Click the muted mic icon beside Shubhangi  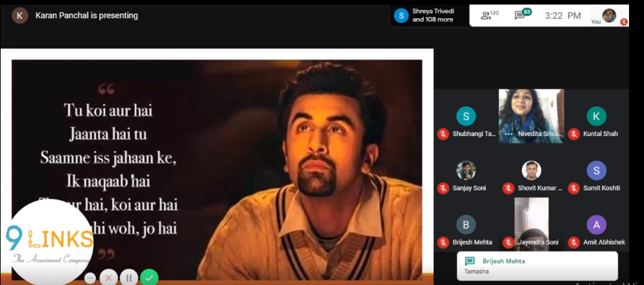click(443, 133)
